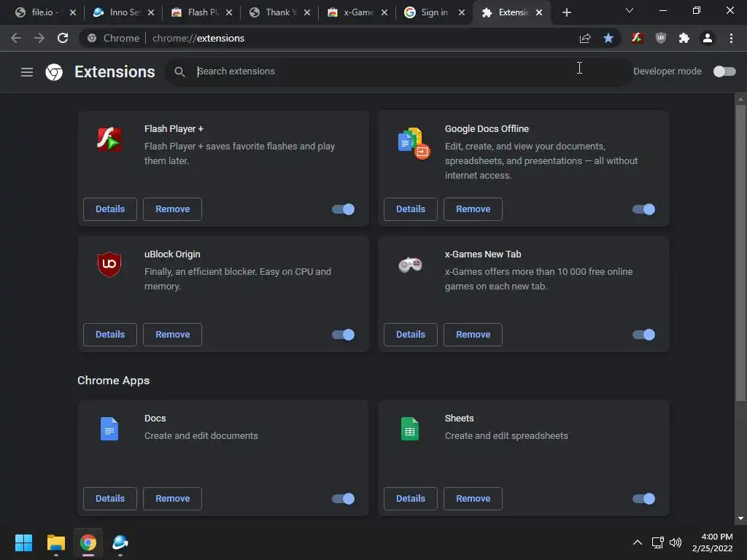Click the Flash Player + extension icon in card
The width and height of the screenshot is (747, 560).
coord(109,139)
